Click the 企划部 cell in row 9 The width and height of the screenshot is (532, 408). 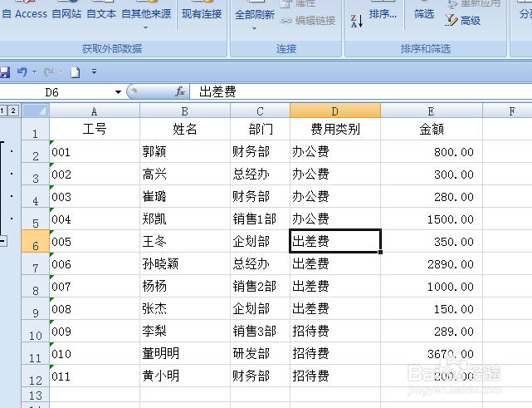click(260, 308)
